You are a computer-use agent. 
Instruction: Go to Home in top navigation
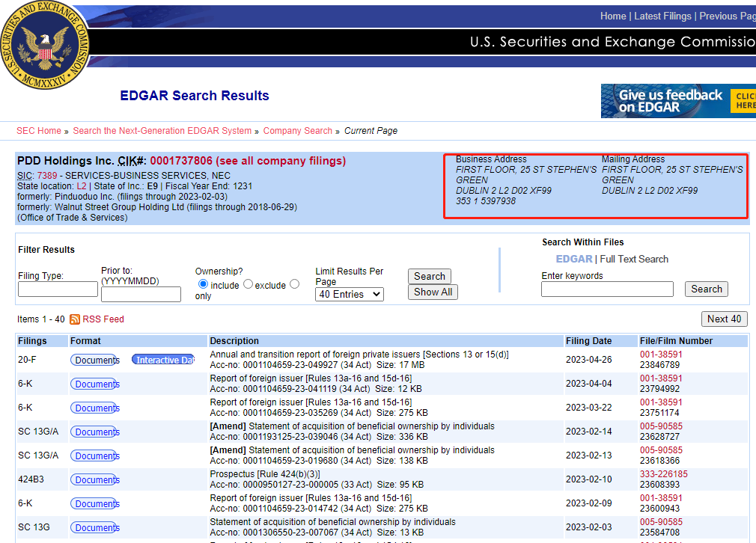pos(613,16)
